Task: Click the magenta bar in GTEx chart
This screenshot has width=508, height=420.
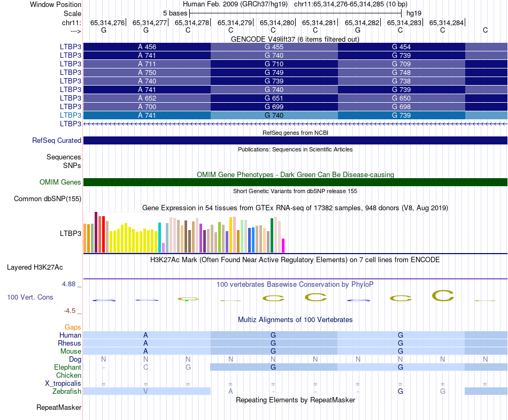Action: [x=283, y=246]
